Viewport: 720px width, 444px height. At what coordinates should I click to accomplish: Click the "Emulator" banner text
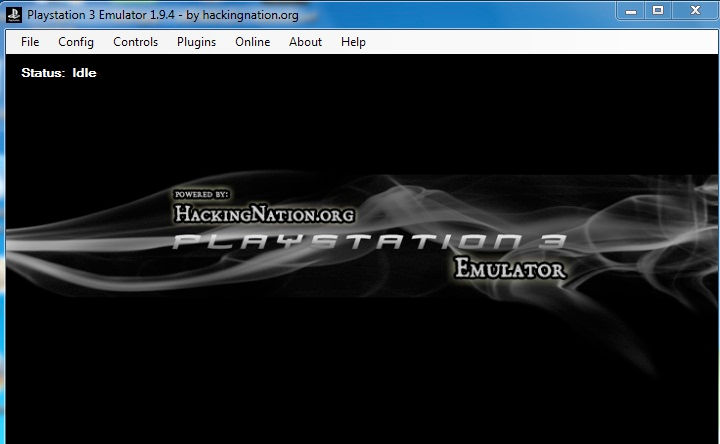tap(510, 268)
